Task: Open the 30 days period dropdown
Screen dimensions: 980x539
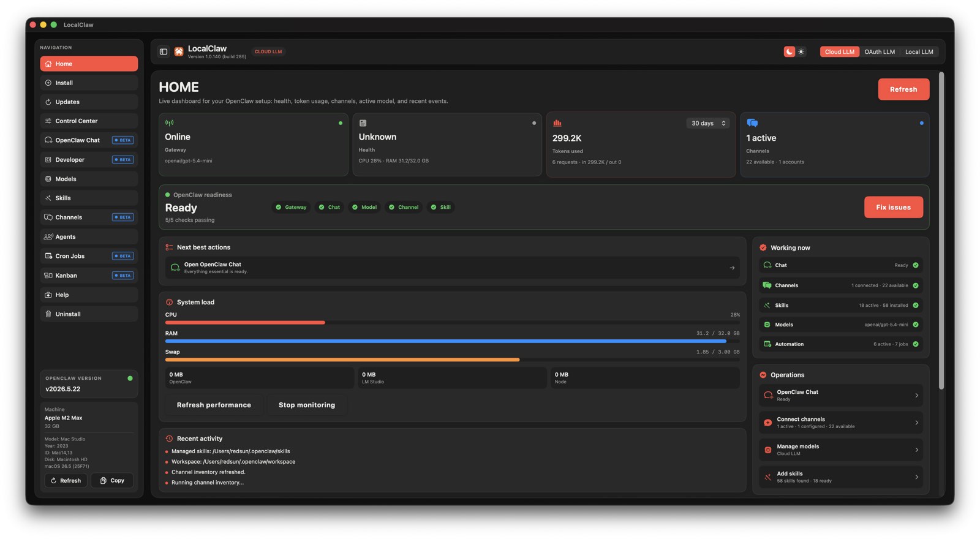Action: [708, 123]
